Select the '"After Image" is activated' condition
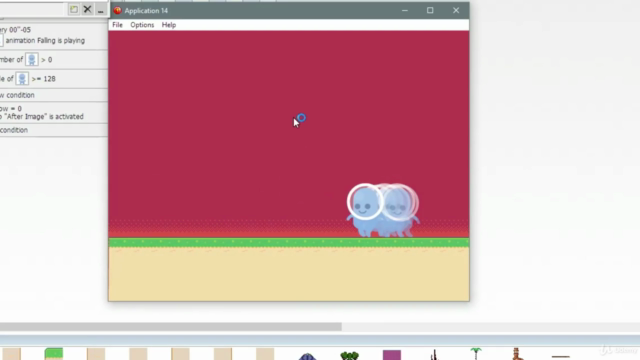 (42, 117)
